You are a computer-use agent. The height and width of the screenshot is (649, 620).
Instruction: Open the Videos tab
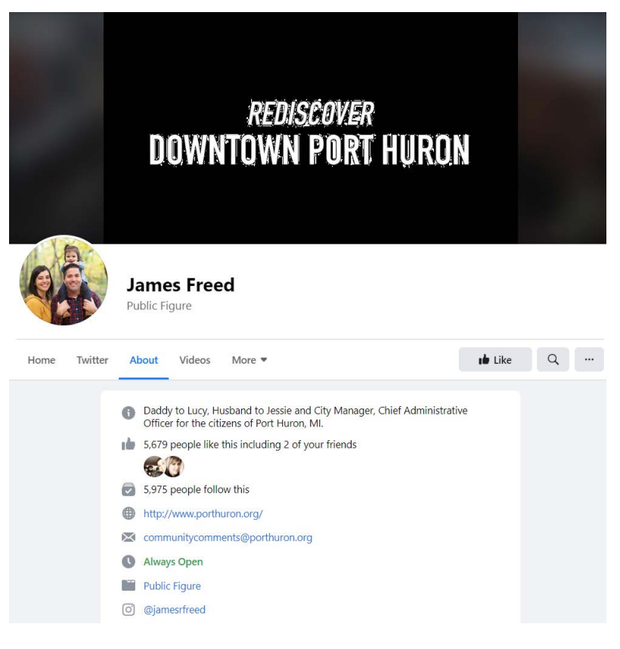[195, 360]
